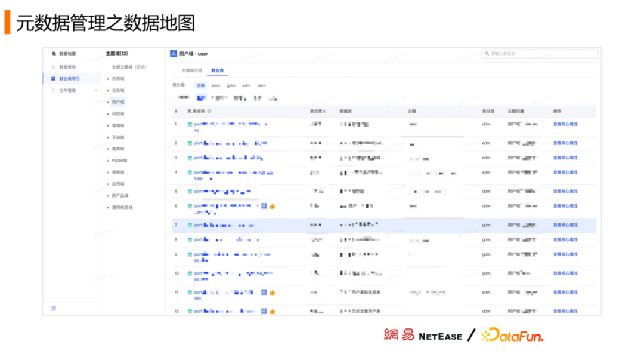Viewport: 644px width, 363px height.
Task: Click the 用户域 - user header icon
Action: pos(174,54)
